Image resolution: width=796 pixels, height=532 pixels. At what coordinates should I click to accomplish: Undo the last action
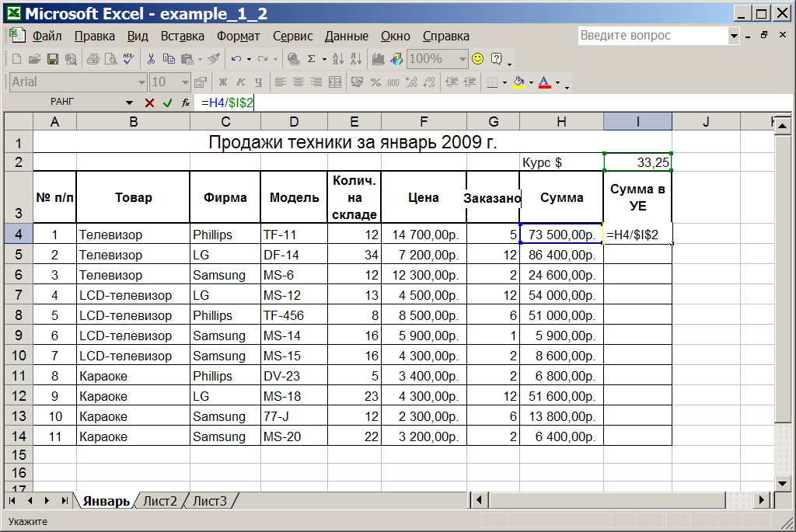(x=236, y=59)
